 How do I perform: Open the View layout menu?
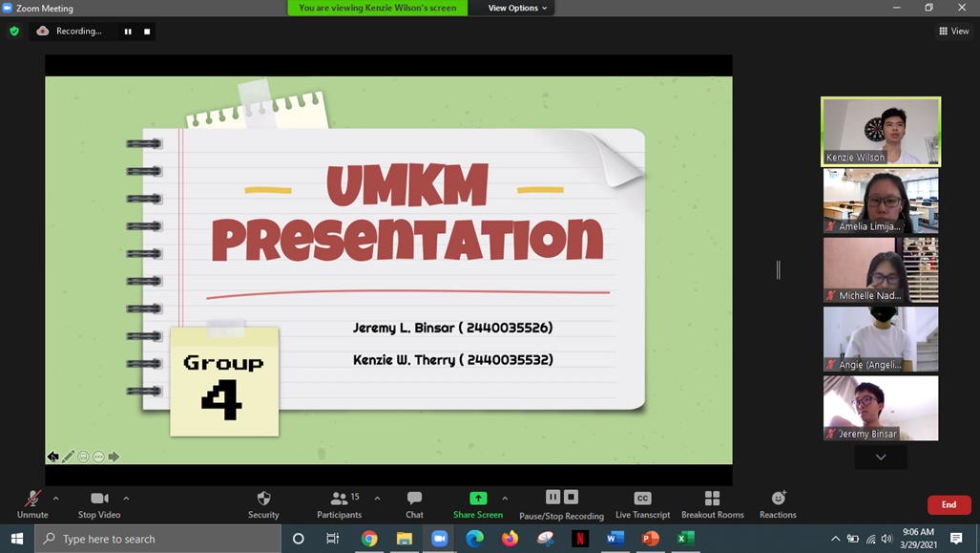[x=953, y=32]
